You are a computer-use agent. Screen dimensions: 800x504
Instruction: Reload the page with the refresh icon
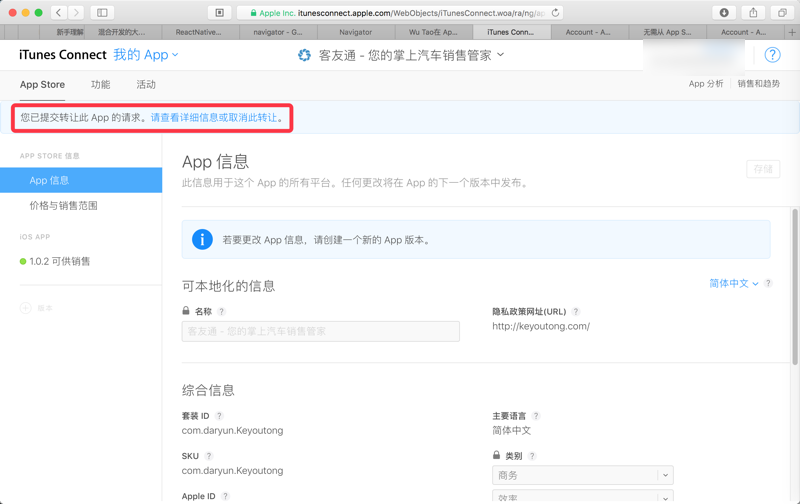tap(555, 13)
